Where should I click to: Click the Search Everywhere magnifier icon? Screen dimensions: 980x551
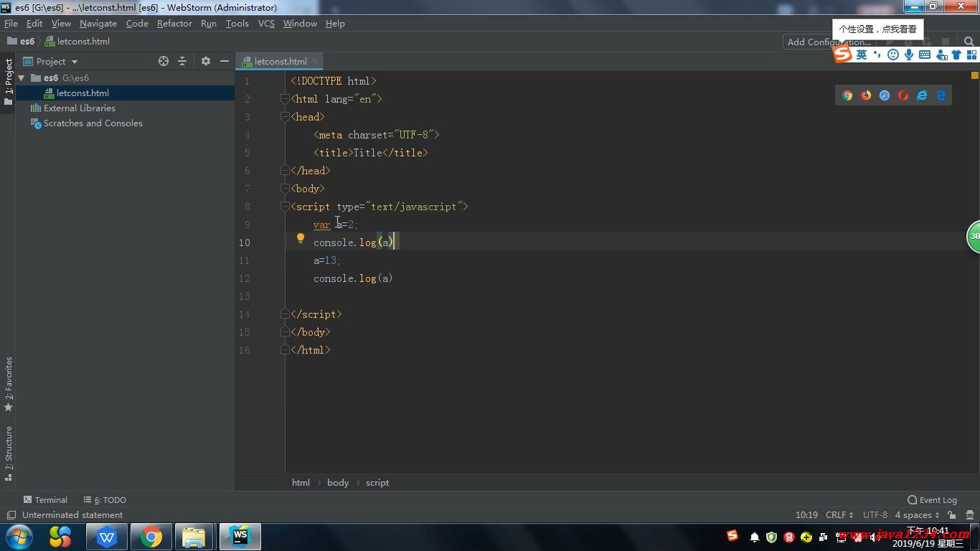coord(969,42)
